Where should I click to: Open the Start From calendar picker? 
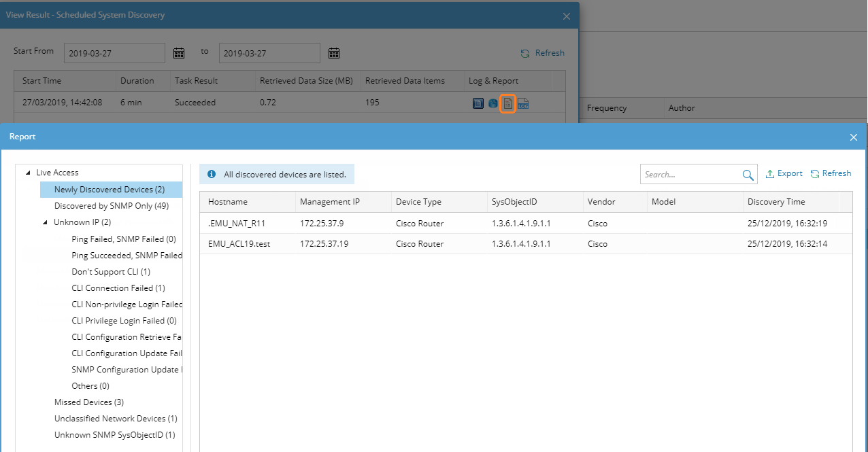(x=179, y=53)
